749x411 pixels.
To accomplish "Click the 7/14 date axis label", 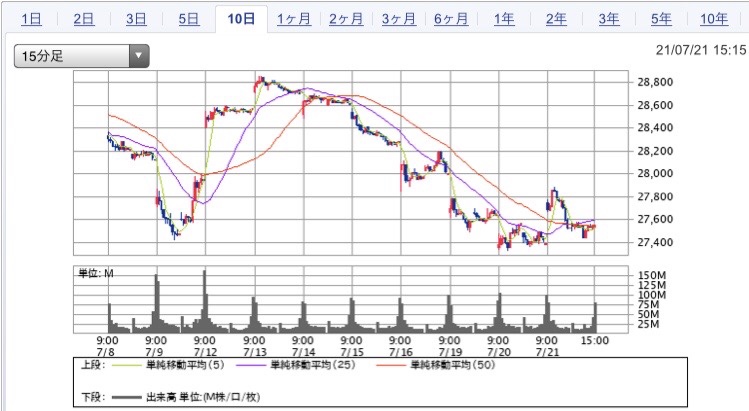I will [303, 353].
